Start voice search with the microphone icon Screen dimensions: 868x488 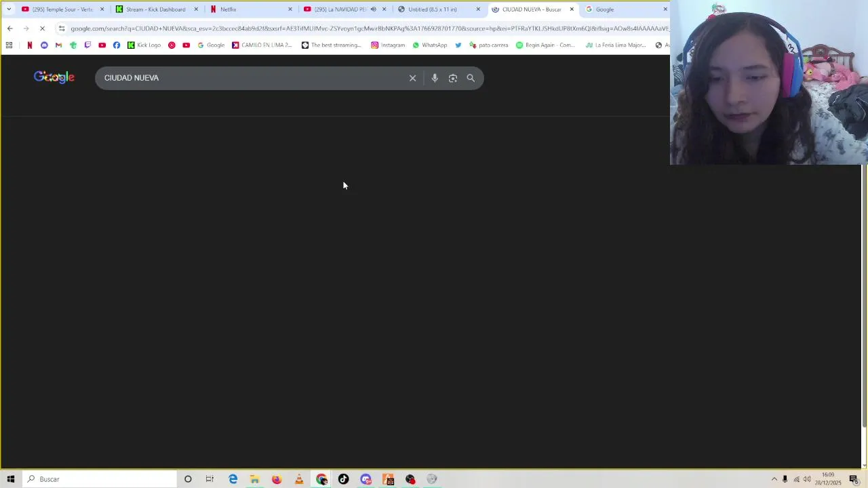(x=435, y=78)
